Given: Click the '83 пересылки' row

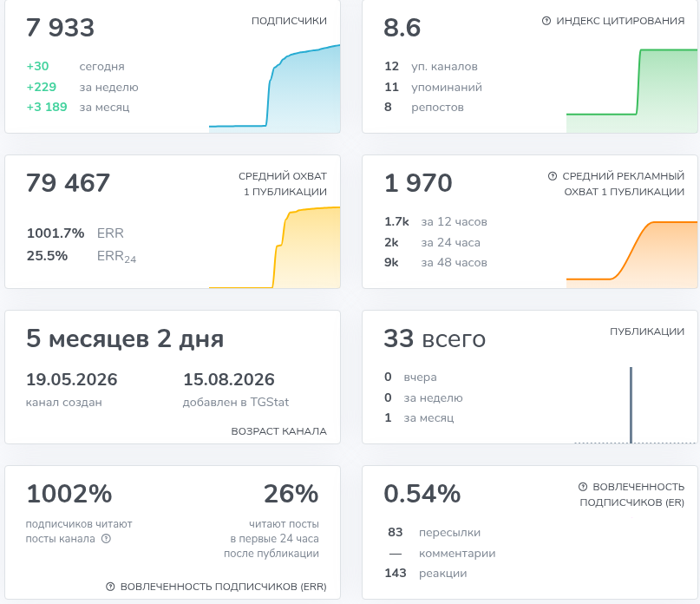Looking at the screenshot, I should coord(434,532).
